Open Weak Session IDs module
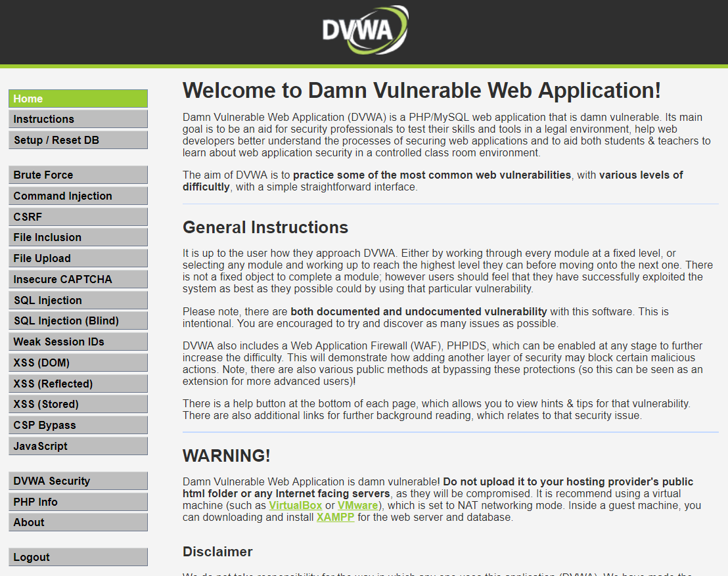This screenshot has height=576, width=728. pos(78,342)
